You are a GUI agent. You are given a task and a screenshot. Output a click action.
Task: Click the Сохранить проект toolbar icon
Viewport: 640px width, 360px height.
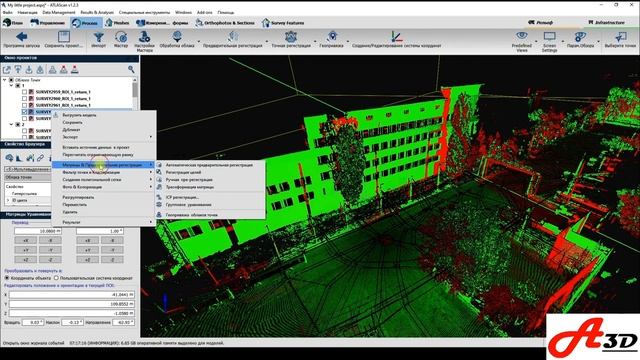pos(64,37)
